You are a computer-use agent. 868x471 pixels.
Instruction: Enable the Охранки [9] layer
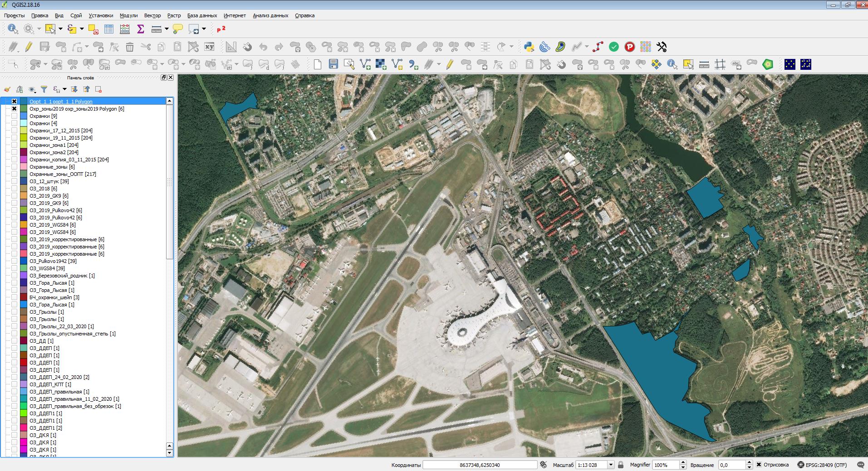pyautogui.click(x=15, y=116)
